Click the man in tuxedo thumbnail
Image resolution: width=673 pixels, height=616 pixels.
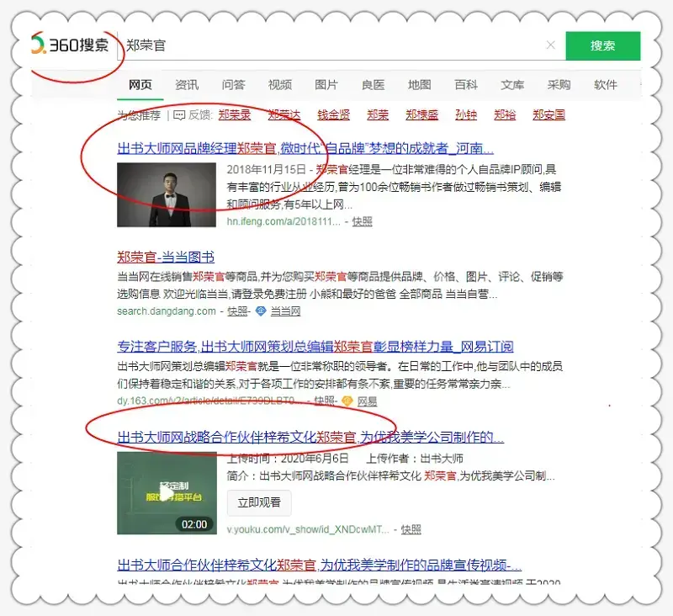[x=167, y=194]
